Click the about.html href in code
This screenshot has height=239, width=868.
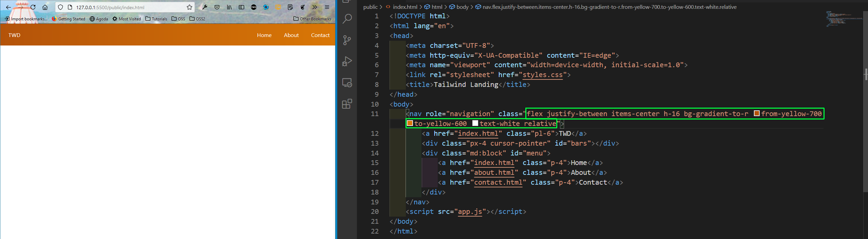pos(494,172)
